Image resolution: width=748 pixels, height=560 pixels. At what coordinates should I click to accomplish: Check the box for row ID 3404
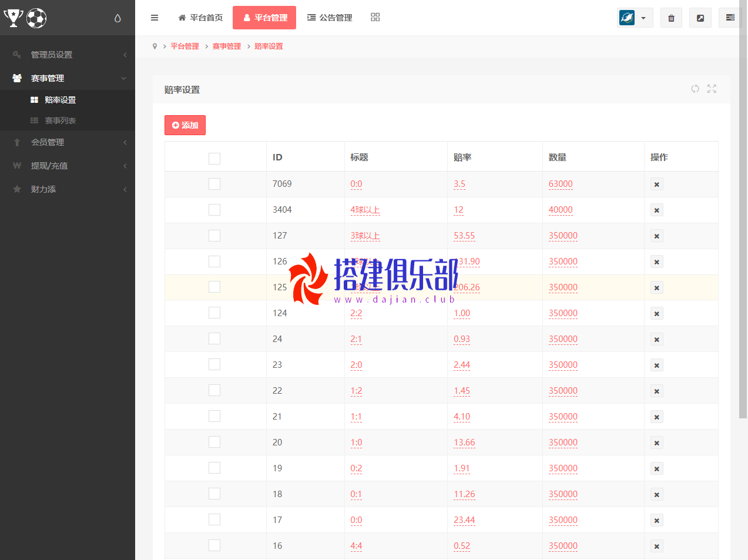(x=214, y=210)
